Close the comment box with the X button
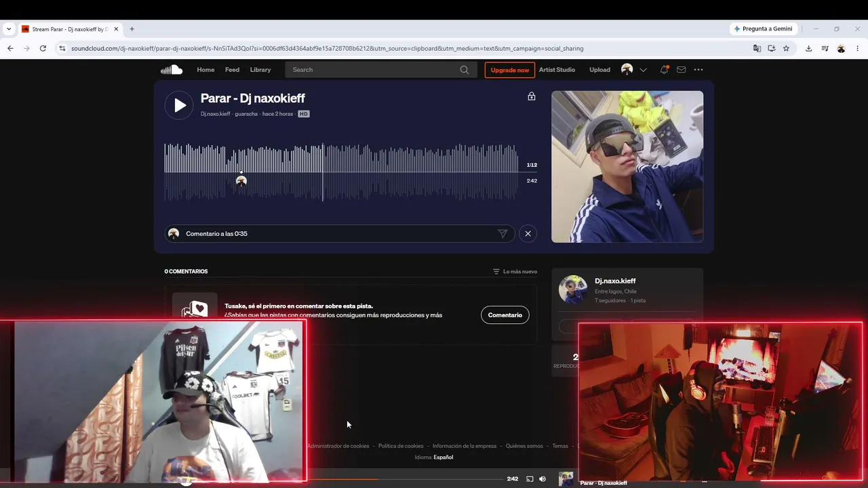Image resolution: width=868 pixels, height=488 pixels. tap(528, 234)
